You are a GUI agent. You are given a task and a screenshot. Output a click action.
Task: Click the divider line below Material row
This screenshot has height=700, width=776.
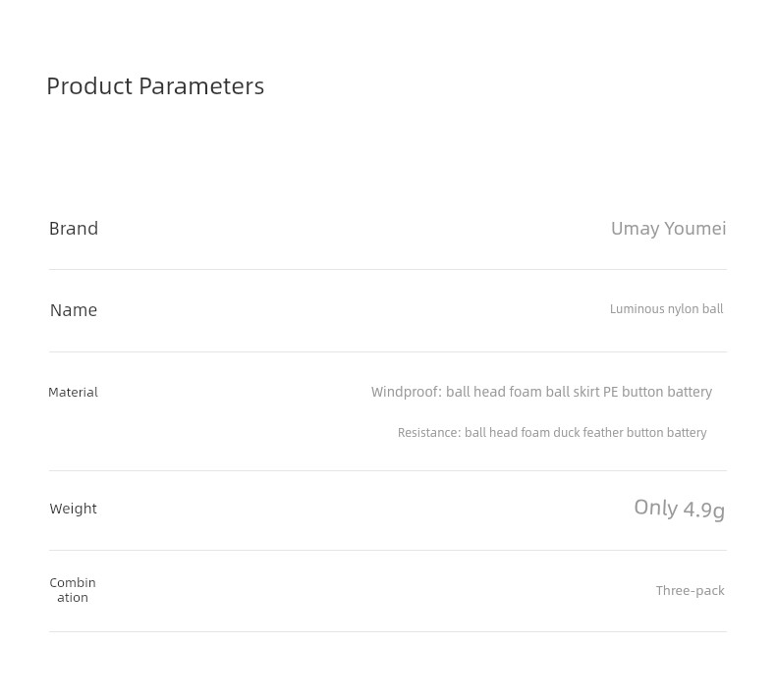pos(388,471)
